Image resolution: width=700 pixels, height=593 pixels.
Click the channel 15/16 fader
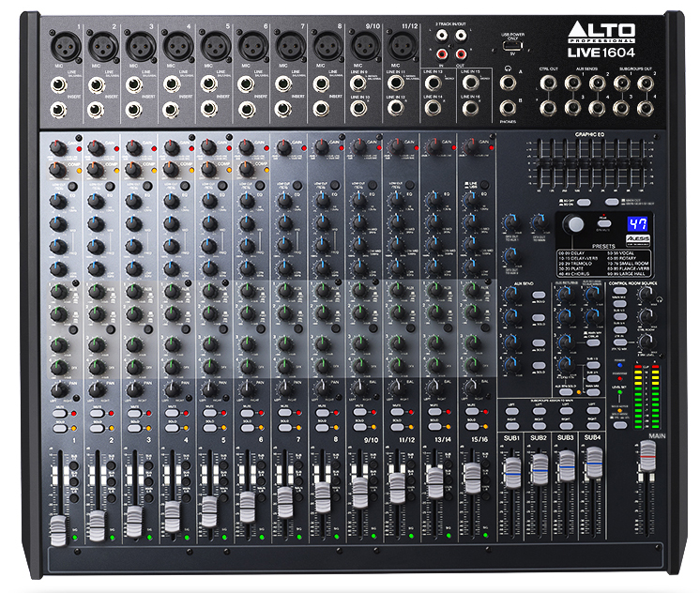point(472,478)
